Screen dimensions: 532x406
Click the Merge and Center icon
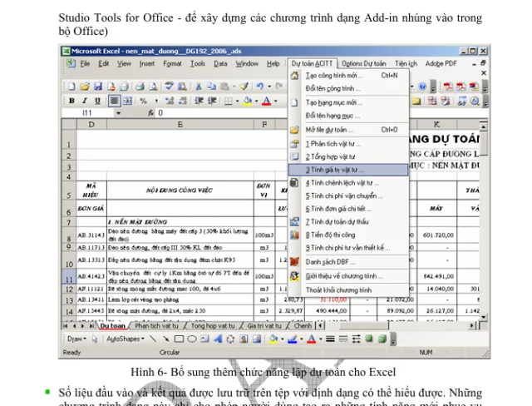point(127,101)
